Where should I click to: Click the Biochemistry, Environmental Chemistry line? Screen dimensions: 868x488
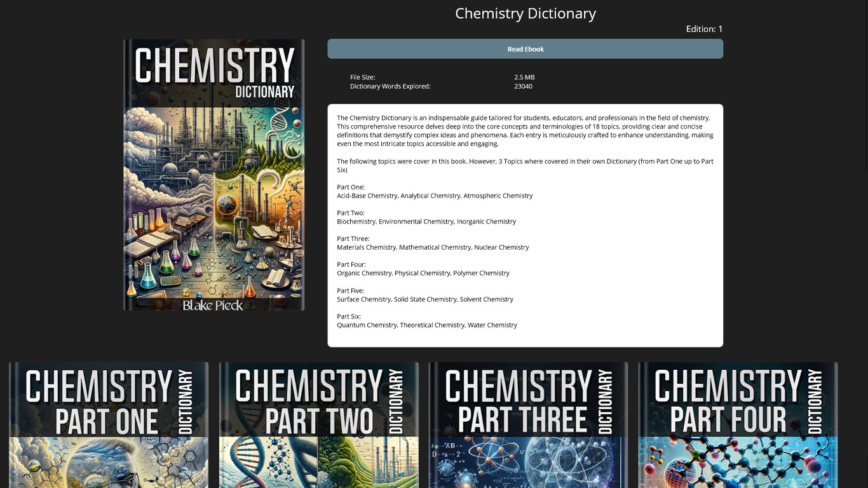tap(426, 222)
